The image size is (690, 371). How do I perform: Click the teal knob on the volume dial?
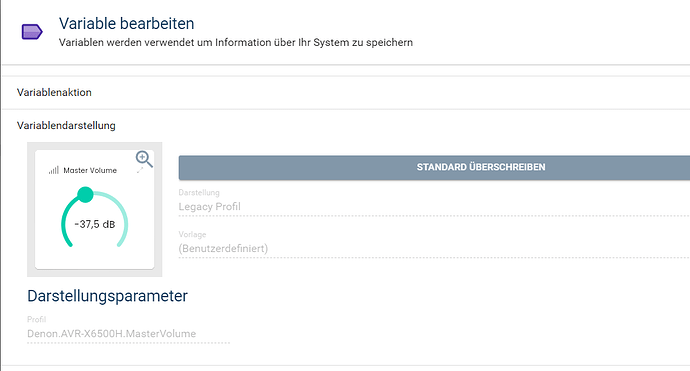pos(85,195)
